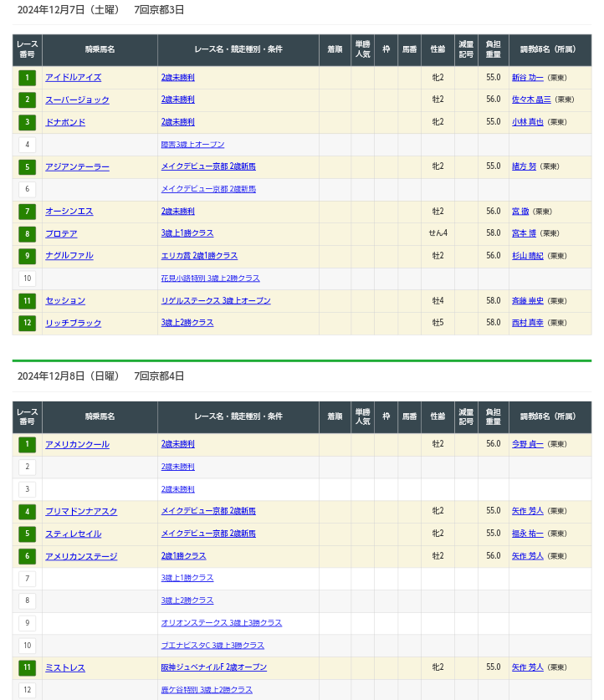Open メイクデビュー京都 race in アジアンテーラー row

pos(208,166)
